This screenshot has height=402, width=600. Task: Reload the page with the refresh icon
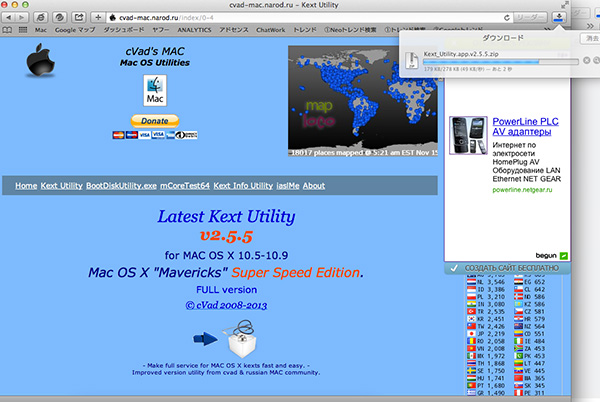tap(507, 18)
